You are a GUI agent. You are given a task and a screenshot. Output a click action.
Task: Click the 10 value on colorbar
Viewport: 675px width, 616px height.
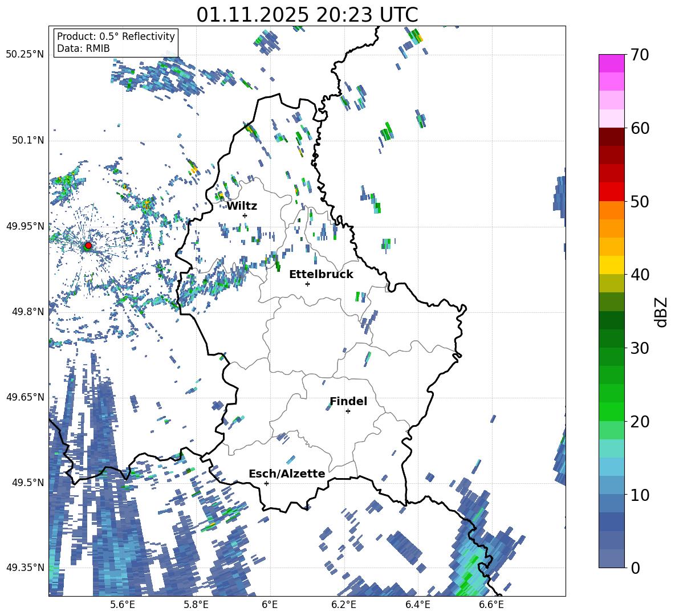[640, 495]
